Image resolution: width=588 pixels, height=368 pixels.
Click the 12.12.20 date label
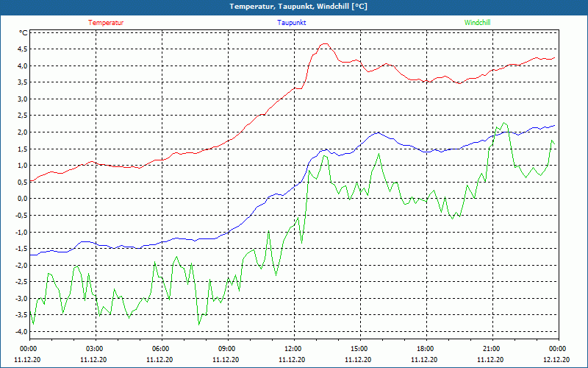[556, 359]
